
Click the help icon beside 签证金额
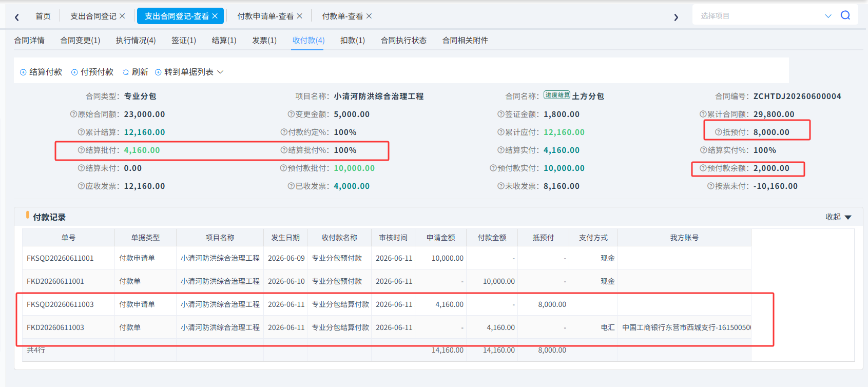click(501, 114)
